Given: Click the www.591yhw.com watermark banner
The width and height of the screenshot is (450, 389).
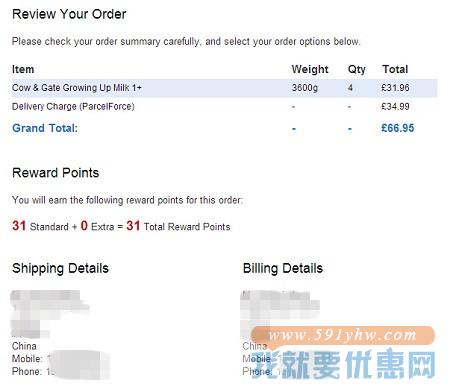Looking at the screenshot, I should (343, 335).
